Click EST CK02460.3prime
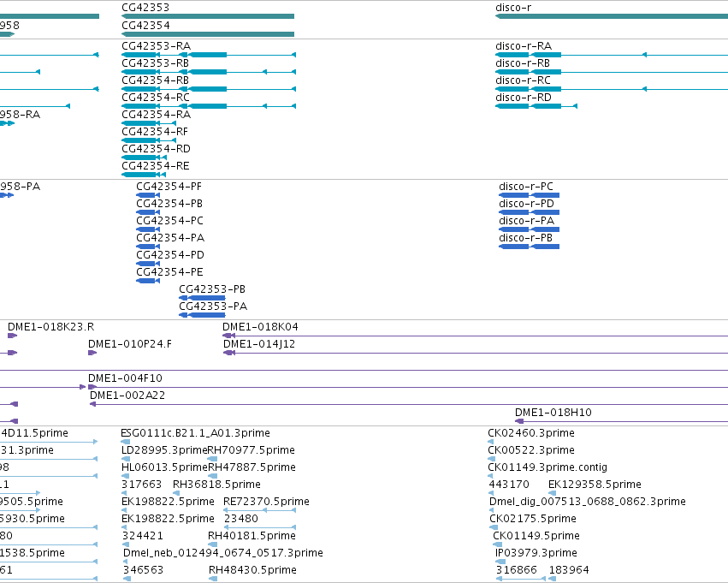This screenshot has height=583, width=728. pos(531,433)
